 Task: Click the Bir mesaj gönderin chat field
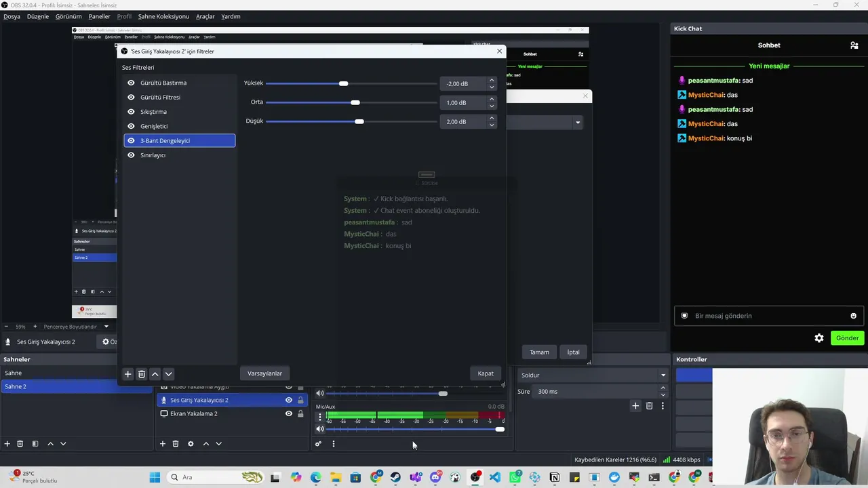pyautogui.click(x=769, y=316)
